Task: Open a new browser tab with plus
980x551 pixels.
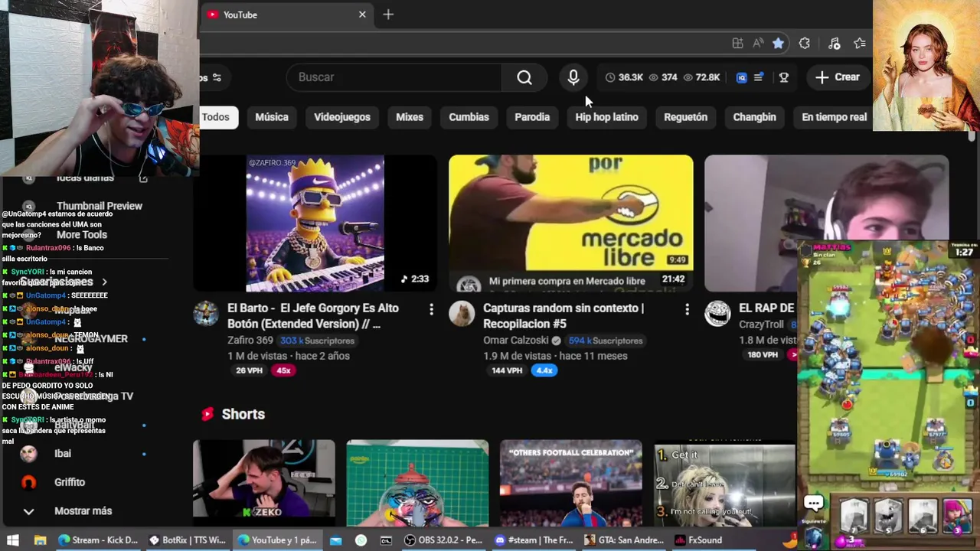Action: tap(388, 15)
